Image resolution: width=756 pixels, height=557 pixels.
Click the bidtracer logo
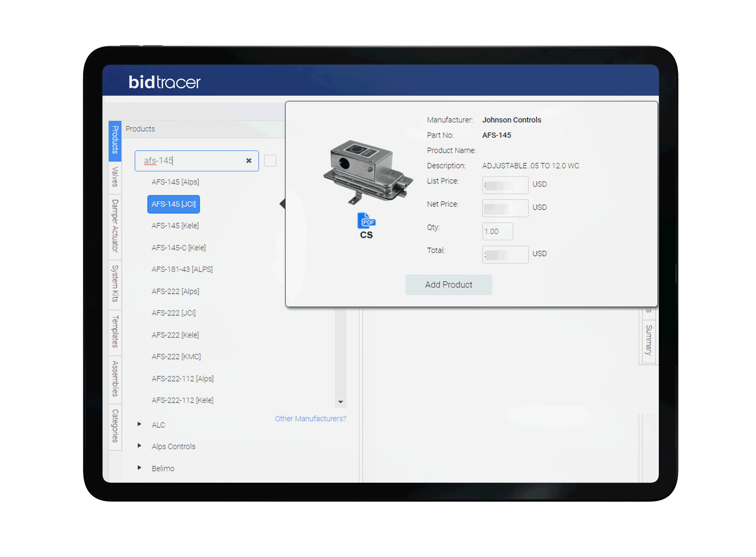point(164,82)
